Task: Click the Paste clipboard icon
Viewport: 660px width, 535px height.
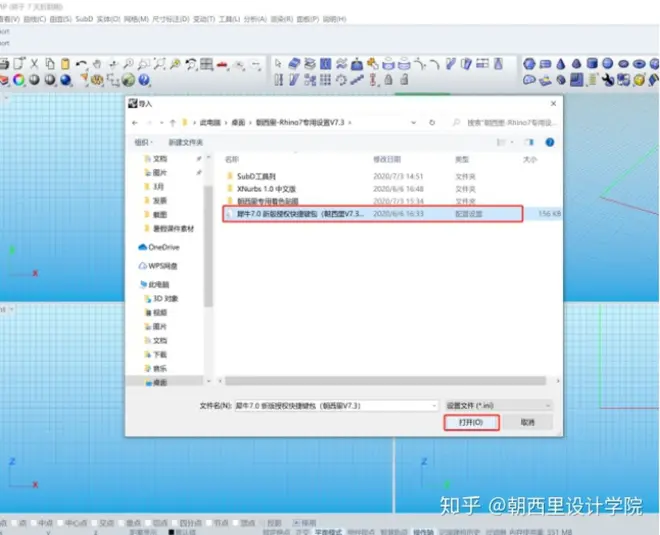Action: click(x=65, y=64)
